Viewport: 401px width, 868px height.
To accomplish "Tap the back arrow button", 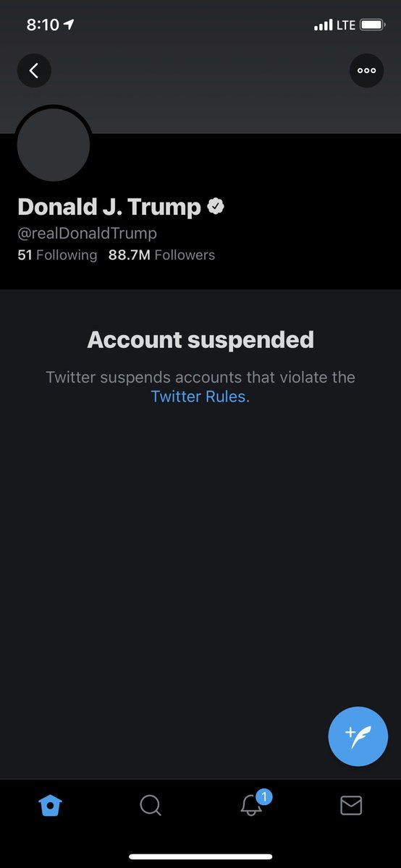I will (34, 71).
